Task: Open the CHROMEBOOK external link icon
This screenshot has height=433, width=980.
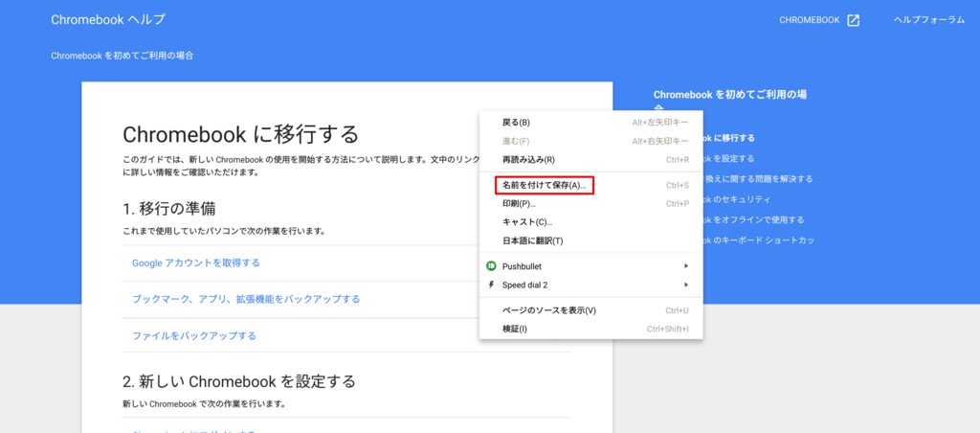Action: (x=853, y=20)
